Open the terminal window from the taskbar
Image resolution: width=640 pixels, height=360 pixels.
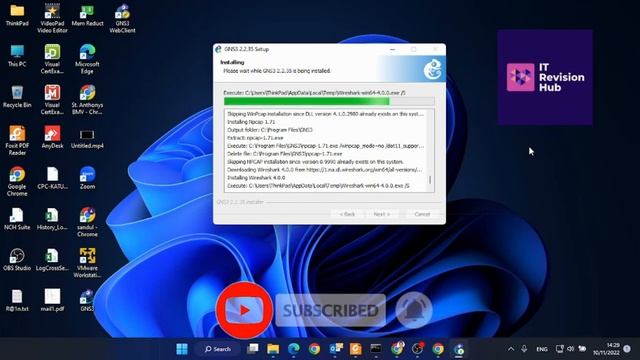[376, 349]
